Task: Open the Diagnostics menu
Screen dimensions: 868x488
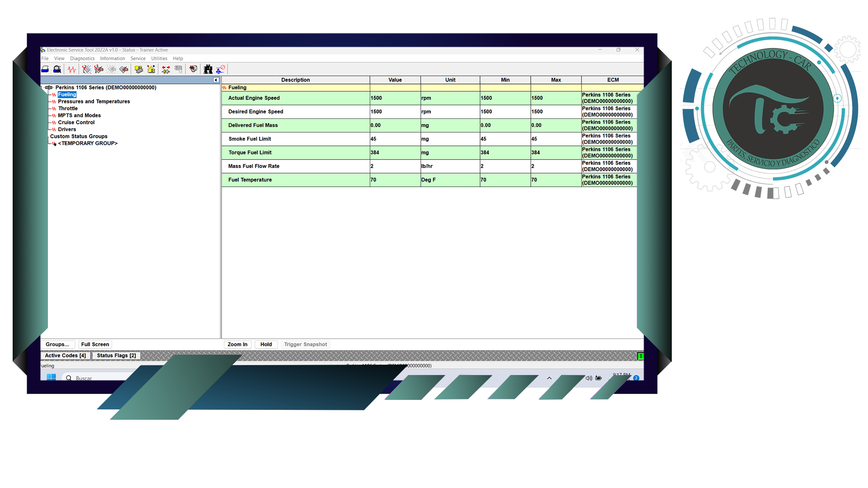Action: point(82,58)
